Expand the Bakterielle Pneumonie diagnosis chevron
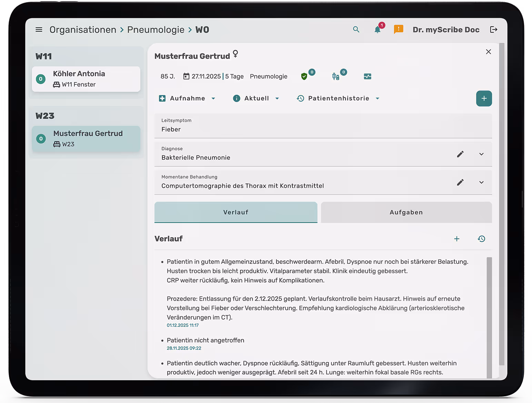Image resolution: width=532 pixels, height=403 pixels. point(481,154)
